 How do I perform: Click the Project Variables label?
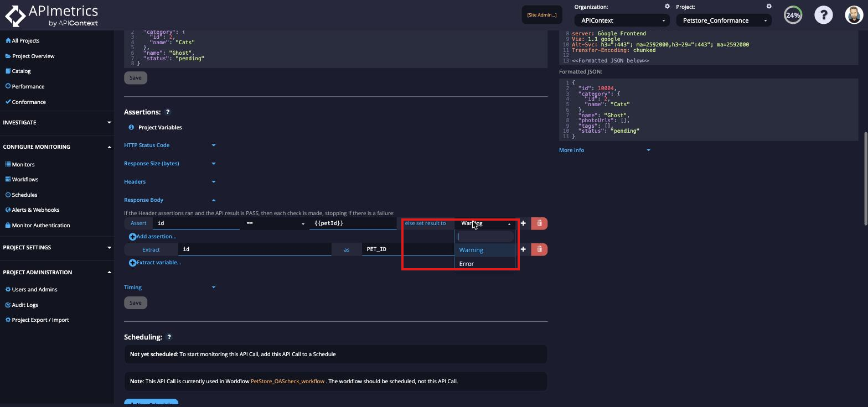click(160, 128)
